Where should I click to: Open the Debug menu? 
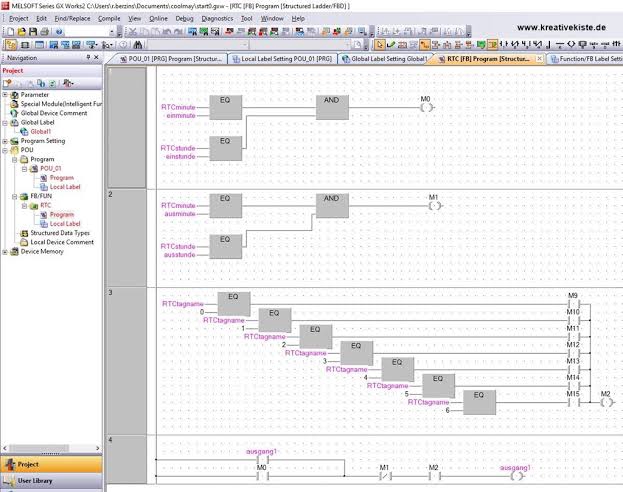(x=184, y=18)
